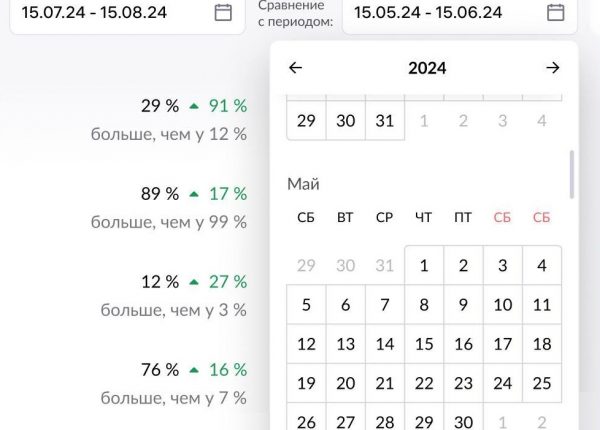Click May 2 in the calendar
The width and height of the screenshot is (600, 430).
tap(463, 266)
